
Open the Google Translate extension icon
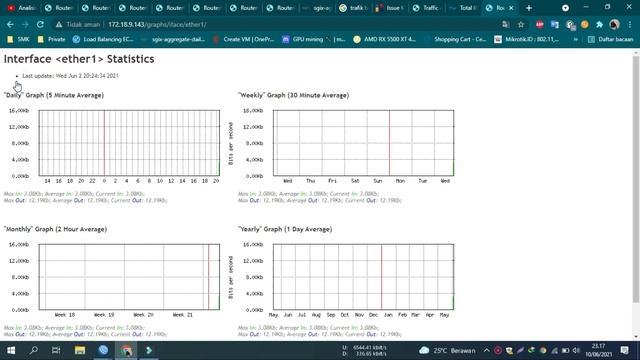(x=554, y=24)
